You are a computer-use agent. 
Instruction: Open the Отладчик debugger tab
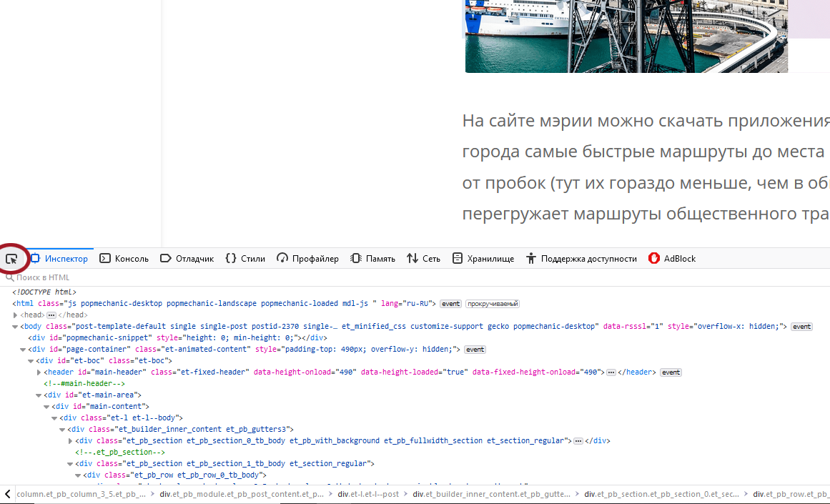pyautogui.click(x=187, y=259)
